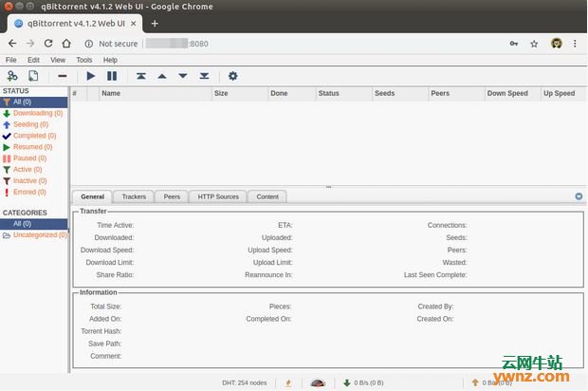Screen dimensions: 588x391
Task: Click the Add Torrent File icon
Action: pyautogui.click(x=33, y=76)
